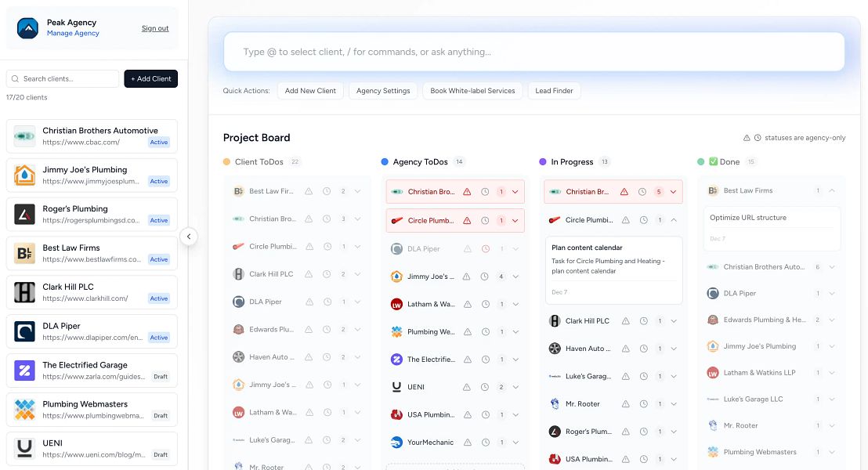Expand DLA Piper Done card

(832, 294)
